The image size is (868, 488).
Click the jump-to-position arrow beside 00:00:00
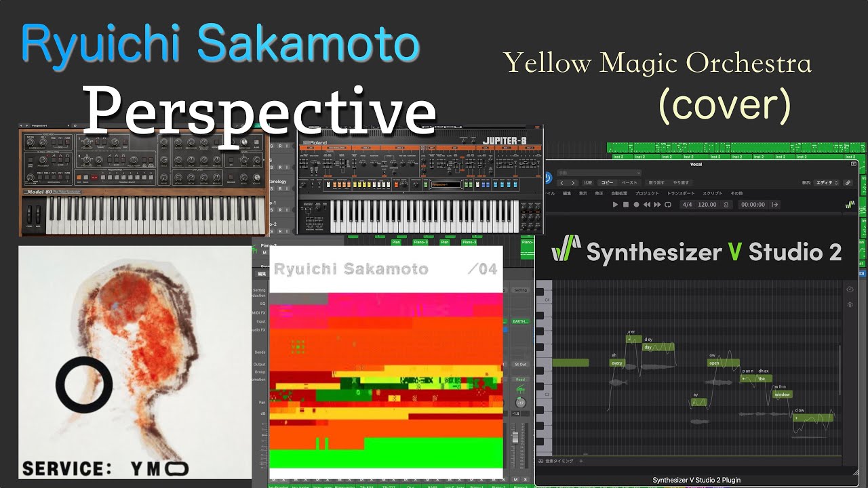click(774, 205)
